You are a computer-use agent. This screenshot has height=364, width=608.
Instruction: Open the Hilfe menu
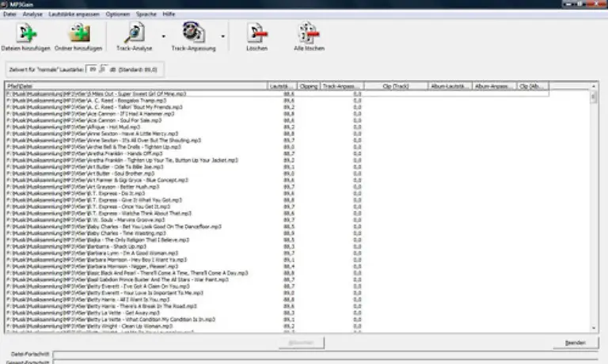169,14
